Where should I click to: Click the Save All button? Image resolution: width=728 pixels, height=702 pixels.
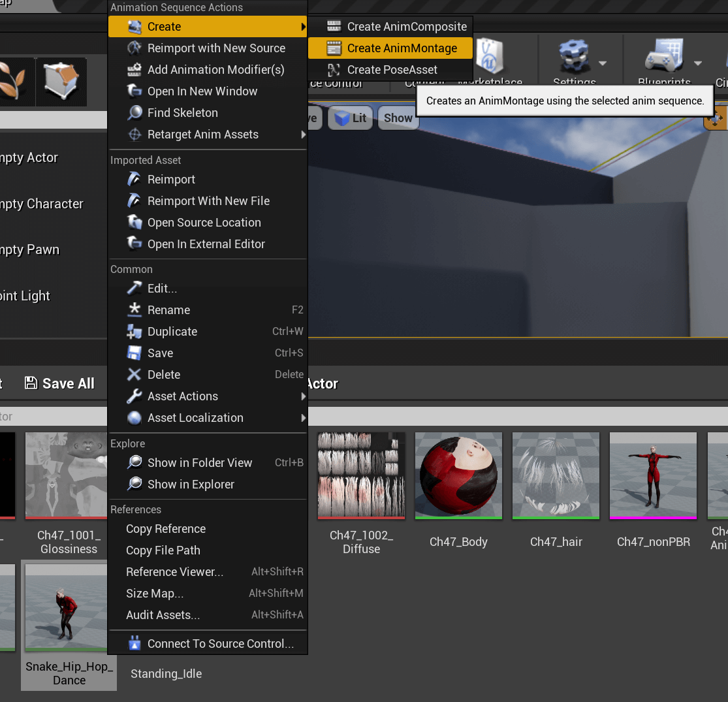click(x=59, y=383)
